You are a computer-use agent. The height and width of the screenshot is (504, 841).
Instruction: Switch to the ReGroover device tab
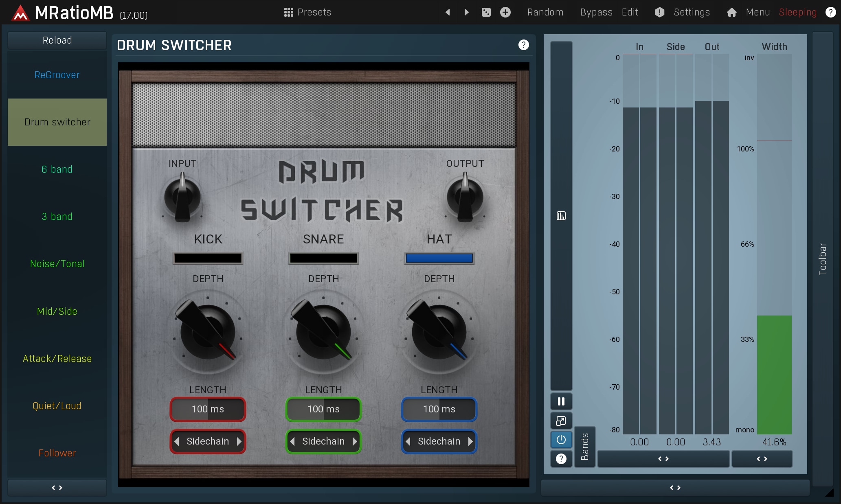click(57, 75)
